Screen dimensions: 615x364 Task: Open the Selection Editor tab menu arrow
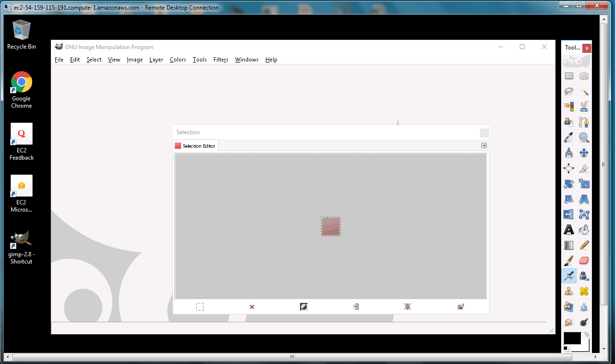pos(484,146)
